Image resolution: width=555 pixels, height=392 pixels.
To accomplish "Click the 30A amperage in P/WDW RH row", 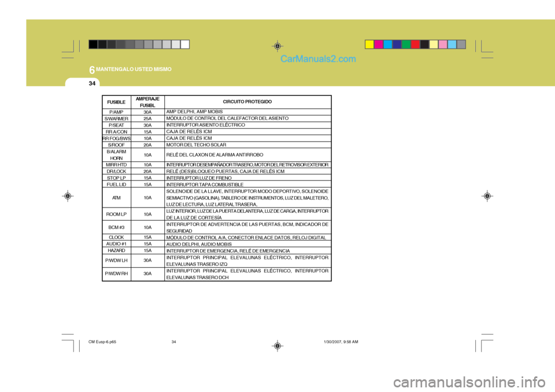I will [147, 273].
